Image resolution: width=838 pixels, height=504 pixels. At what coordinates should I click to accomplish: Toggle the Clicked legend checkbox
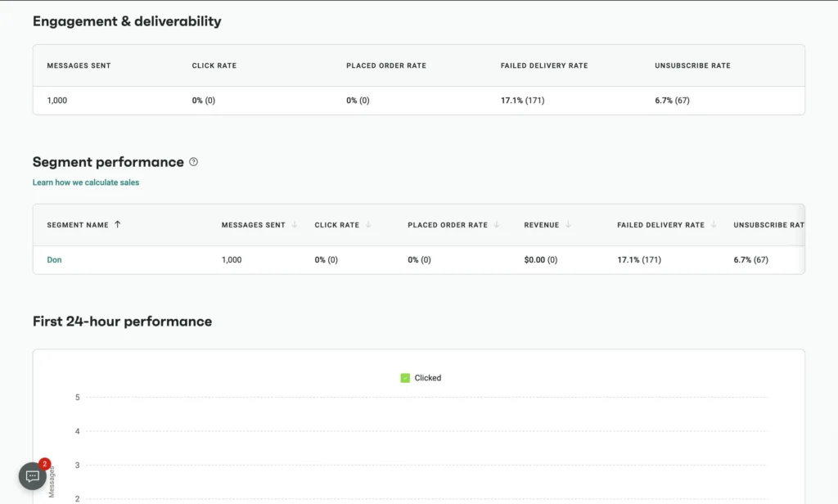(405, 378)
